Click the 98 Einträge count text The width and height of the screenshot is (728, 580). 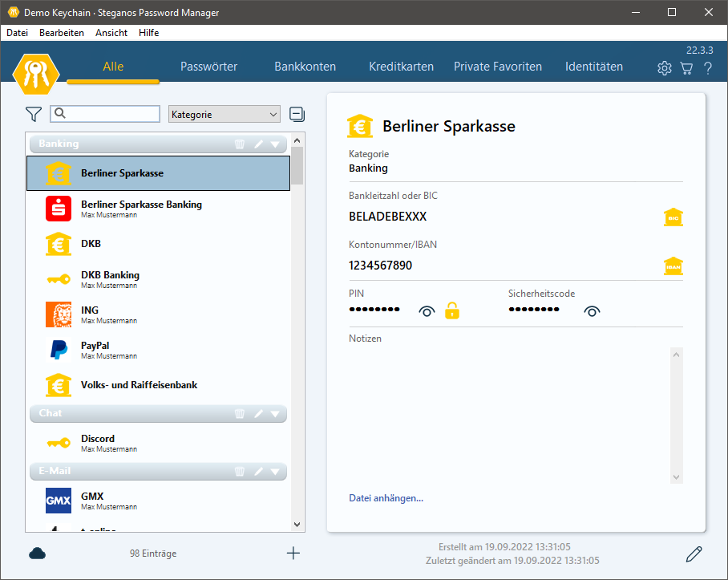pyautogui.click(x=153, y=554)
